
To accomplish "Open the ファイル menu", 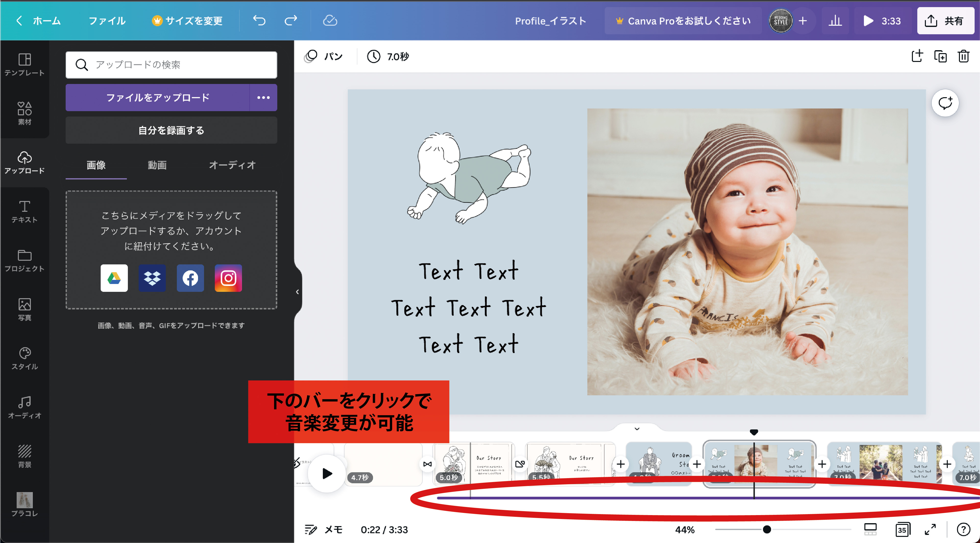I will 107,21.
